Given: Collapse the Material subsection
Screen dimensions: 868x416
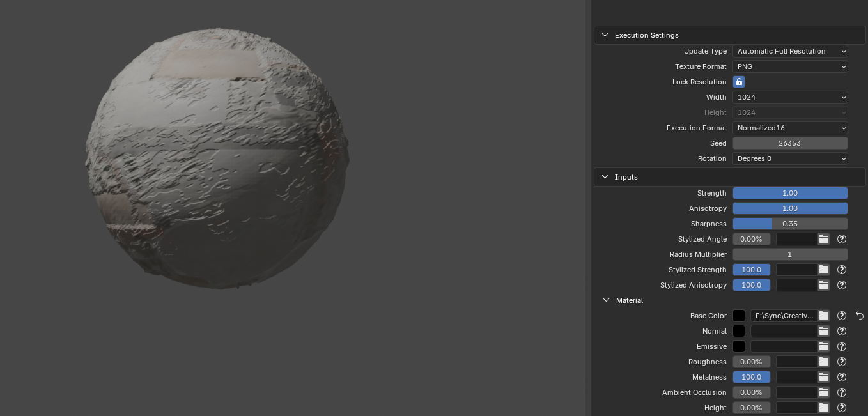Looking at the screenshot, I should [x=607, y=300].
